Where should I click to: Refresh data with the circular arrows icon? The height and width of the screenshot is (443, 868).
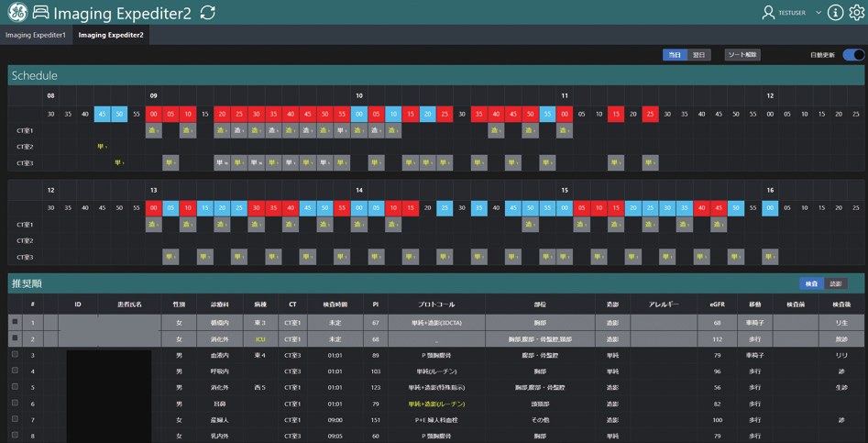tap(207, 13)
